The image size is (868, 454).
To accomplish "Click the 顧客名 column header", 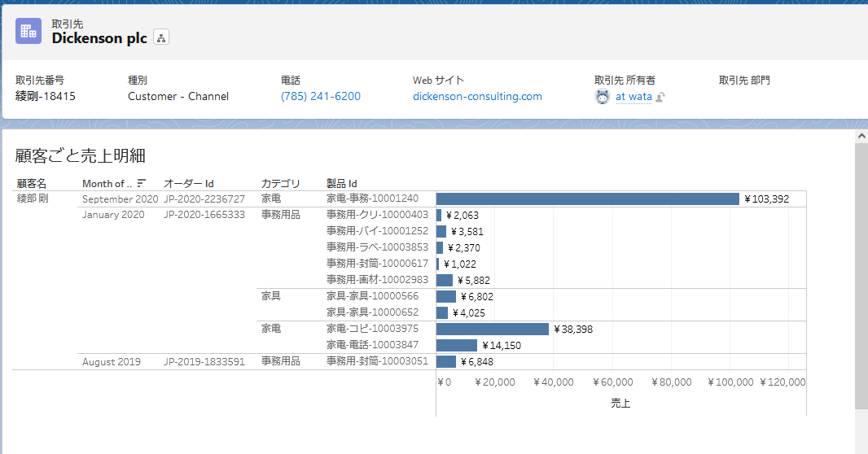I will (32, 184).
